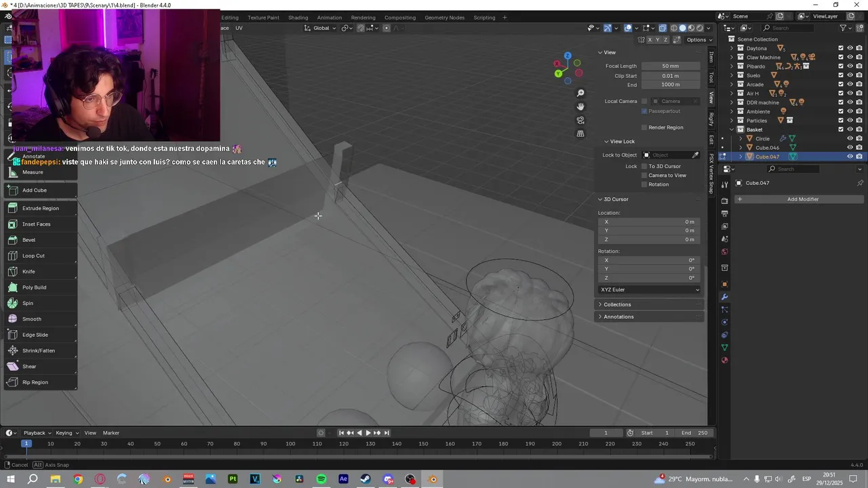Open the Item sidebar tab
Viewport: 868px width, 488px height.
pos(711,58)
